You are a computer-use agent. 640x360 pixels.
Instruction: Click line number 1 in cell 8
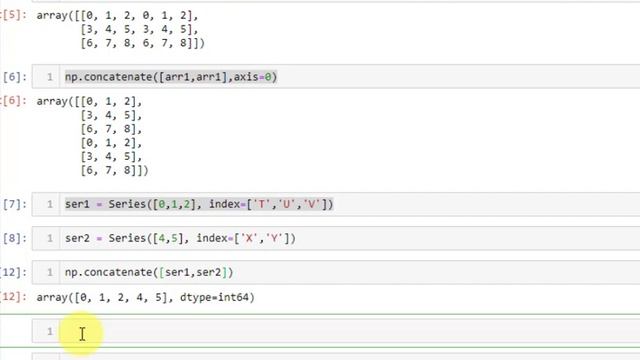(x=50, y=238)
